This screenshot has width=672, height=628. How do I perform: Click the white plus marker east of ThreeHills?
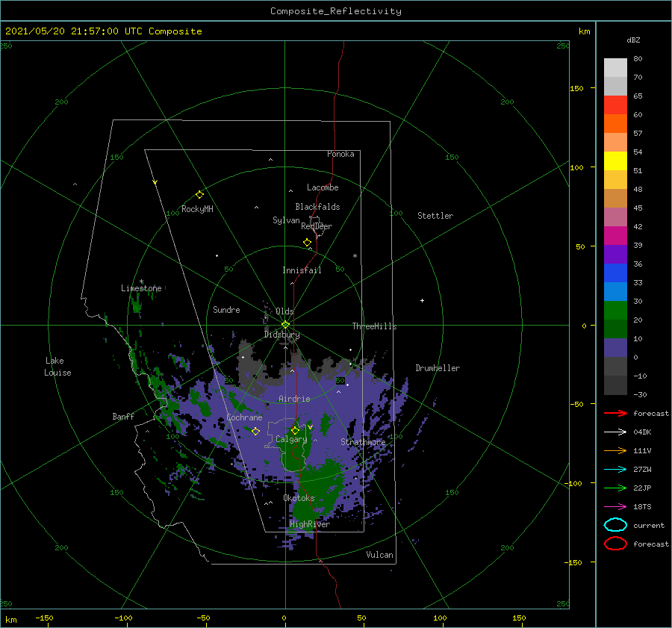[422, 300]
